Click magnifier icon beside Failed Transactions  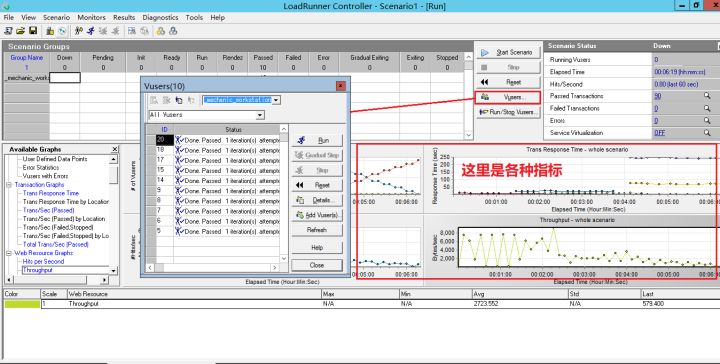pos(707,108)
